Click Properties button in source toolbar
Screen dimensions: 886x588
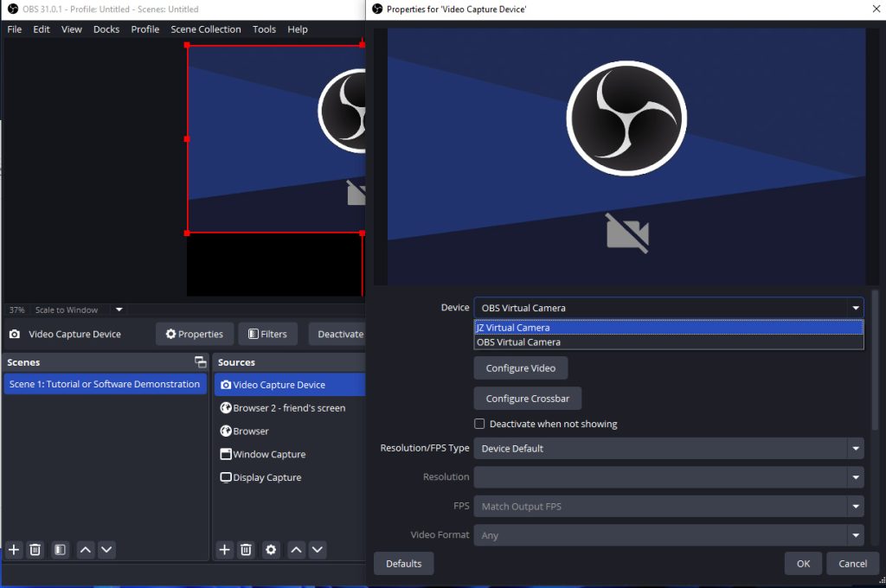[194, 335]
